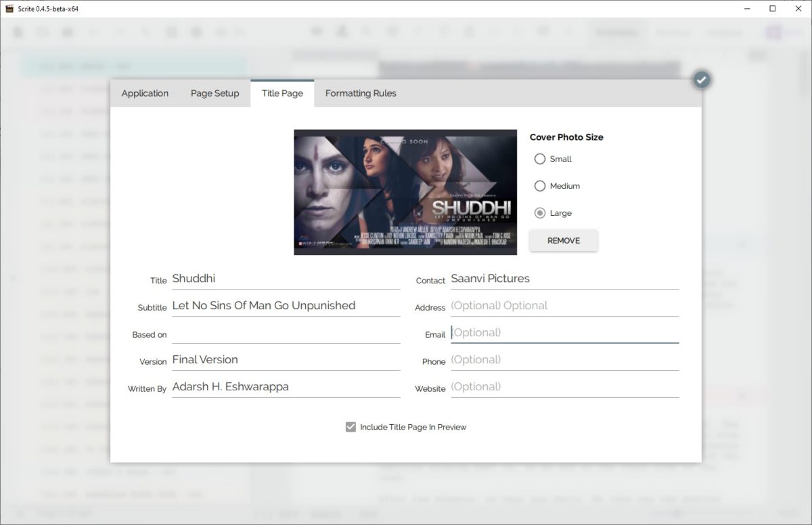Screen dimensions: 812x525
Task: Uncheck Include Title Page In Preview
Action: pyautogui.click(x=351, y=427)
